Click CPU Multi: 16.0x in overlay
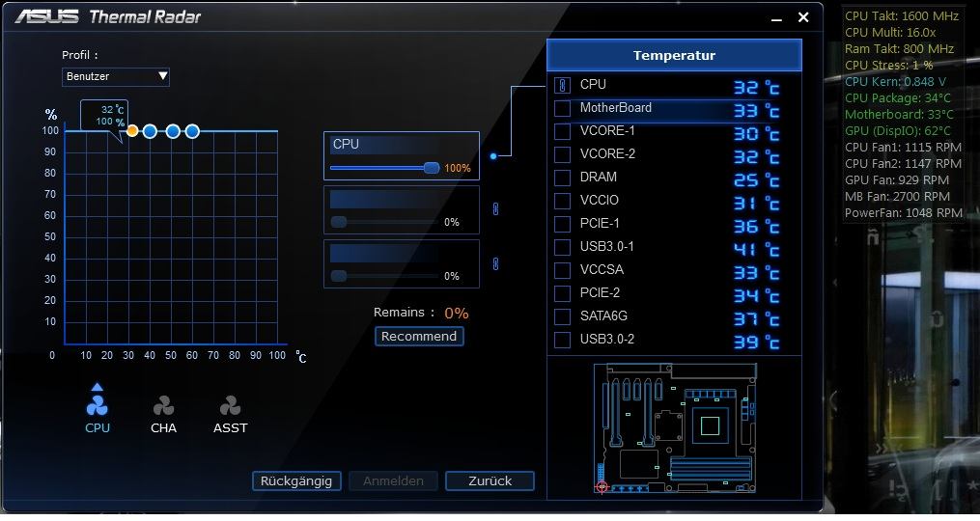The height and width of the screenshot is (521, 980). [890, 33]
